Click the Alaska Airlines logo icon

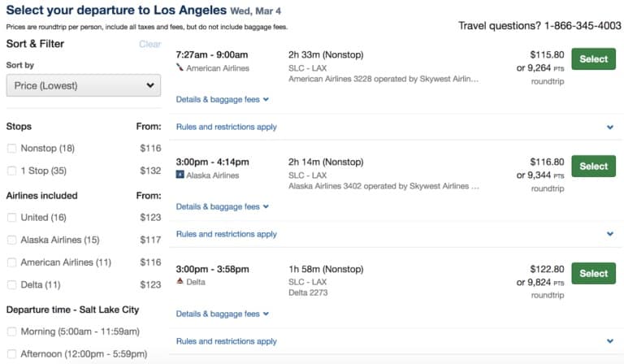(x=180, y=174)
